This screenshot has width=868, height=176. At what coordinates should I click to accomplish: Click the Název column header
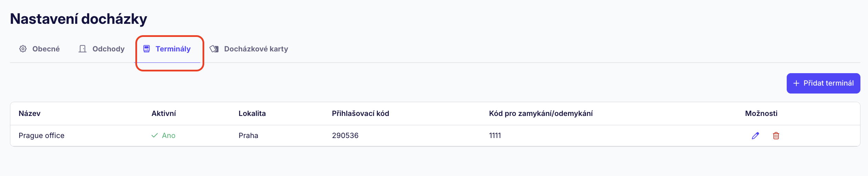coord(30,114)
